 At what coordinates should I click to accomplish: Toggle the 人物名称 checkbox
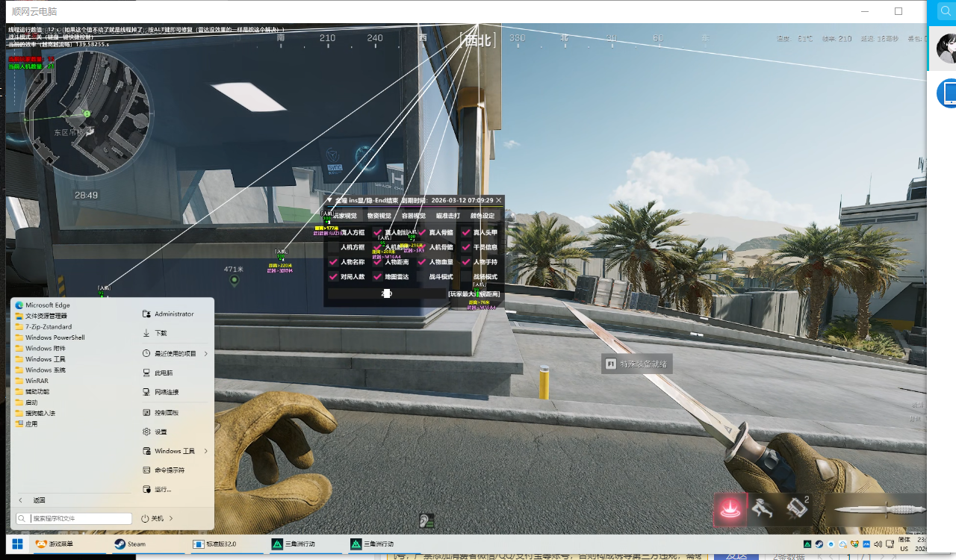[333, 262]
